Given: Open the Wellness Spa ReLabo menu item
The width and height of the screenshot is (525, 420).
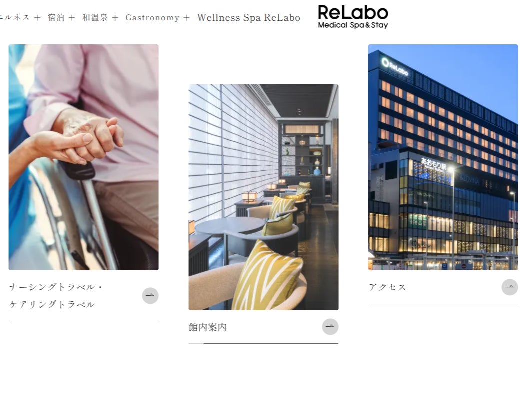Looking at the screenshot, I should click(x=249, y=18).
